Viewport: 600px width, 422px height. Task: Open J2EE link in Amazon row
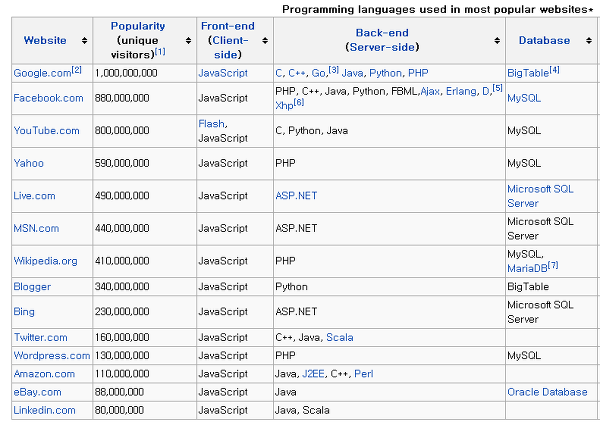click(313, 374)
